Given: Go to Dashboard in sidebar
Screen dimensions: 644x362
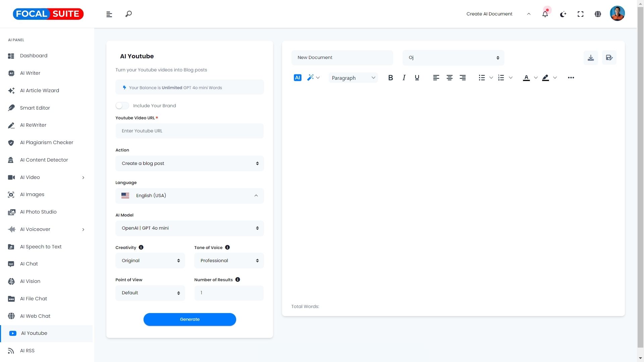Looking at the screenshot, I should click(34, 56).
